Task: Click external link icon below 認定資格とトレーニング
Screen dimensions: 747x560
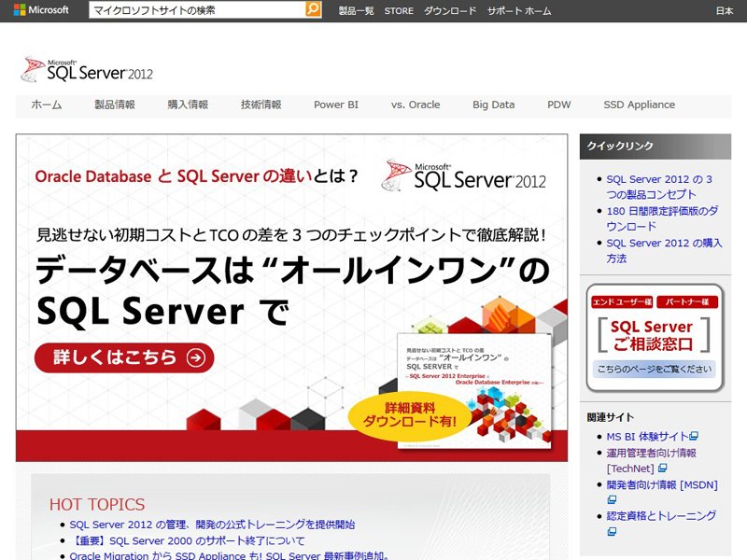Action: (612, 531)
